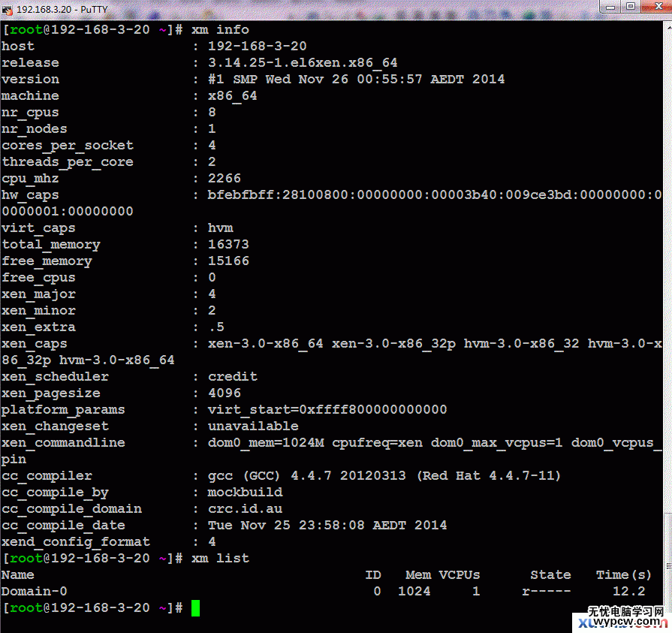The image size is (672, 633).
Task: Click the vertical scrollbar thumb
Action: coord(668,564)
